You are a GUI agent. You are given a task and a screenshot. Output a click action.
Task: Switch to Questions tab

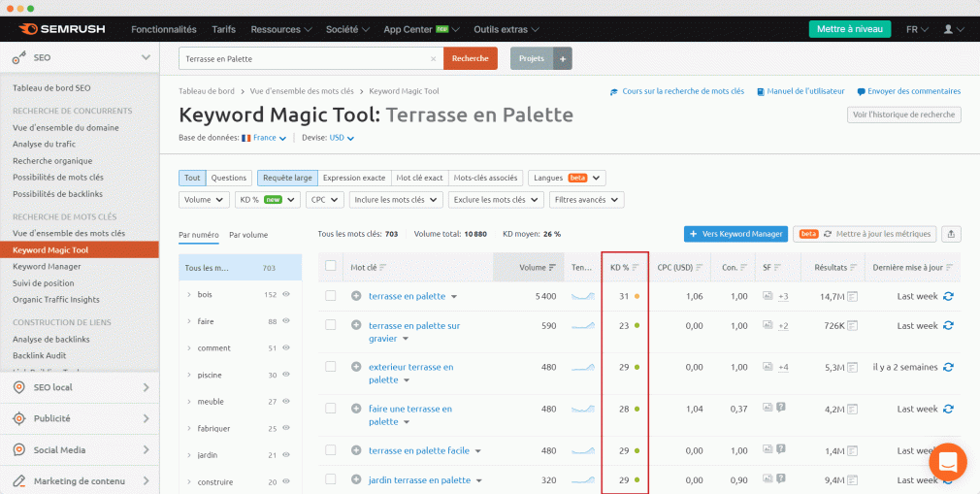pyautogui.click(x=229, y=178)
